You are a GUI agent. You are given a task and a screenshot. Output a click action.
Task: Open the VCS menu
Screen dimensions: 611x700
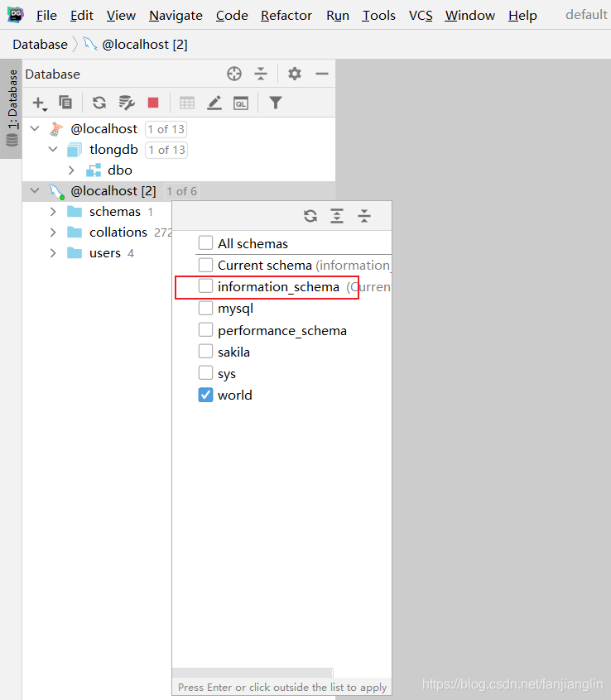click(421, 16)
